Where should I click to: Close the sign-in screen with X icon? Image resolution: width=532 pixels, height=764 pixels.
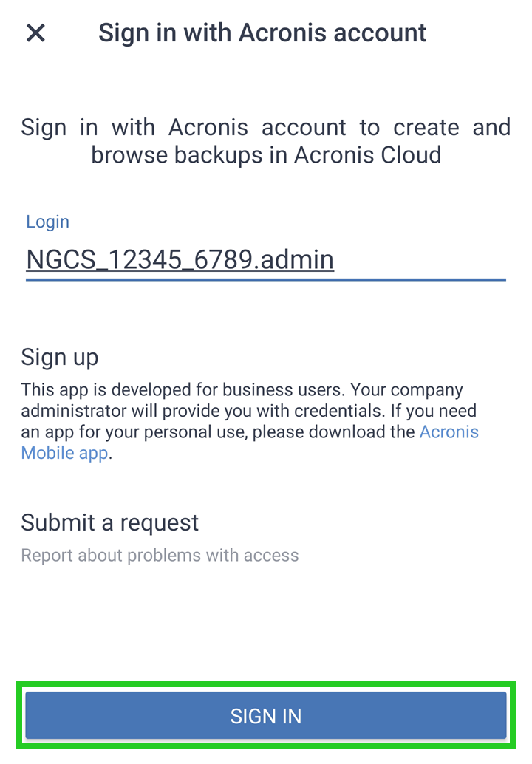[x=35, y=33]
